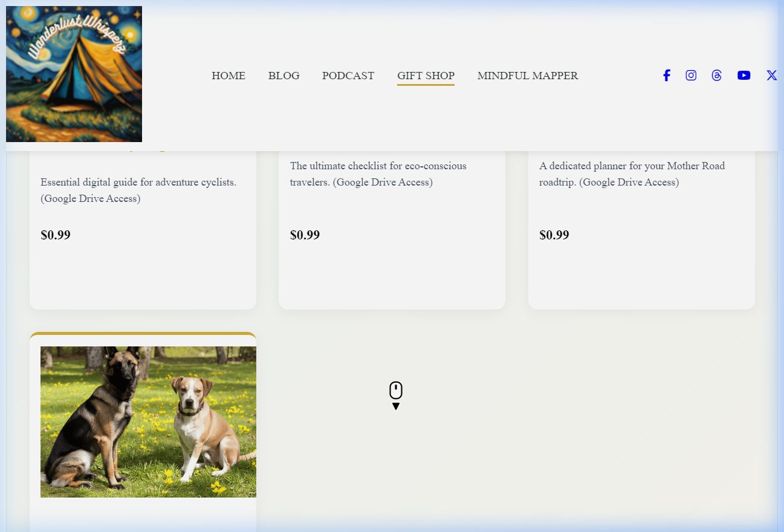This screenshot has width=784, height=532.
Task: Open the Facebook social icon
Action: (666, 76)
